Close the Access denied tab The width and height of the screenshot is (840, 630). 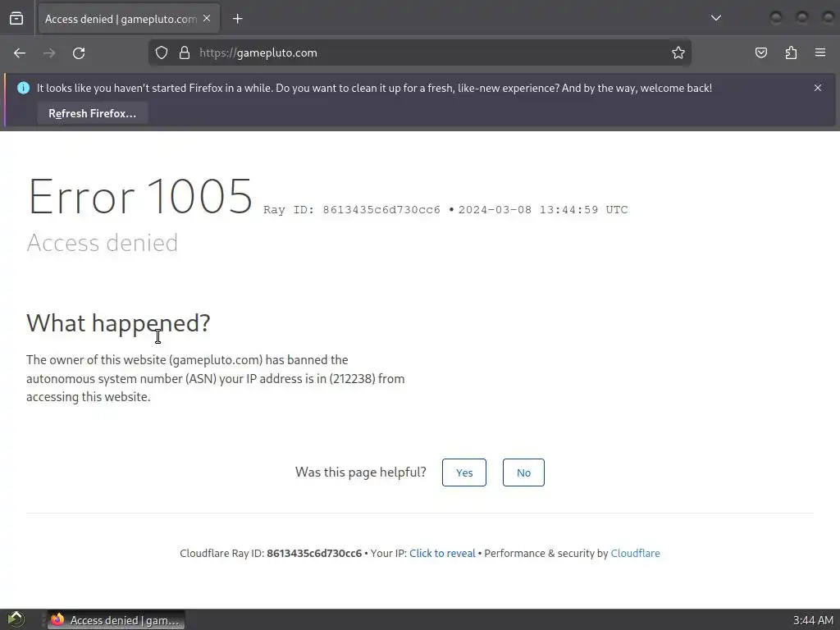coord(207,19)
